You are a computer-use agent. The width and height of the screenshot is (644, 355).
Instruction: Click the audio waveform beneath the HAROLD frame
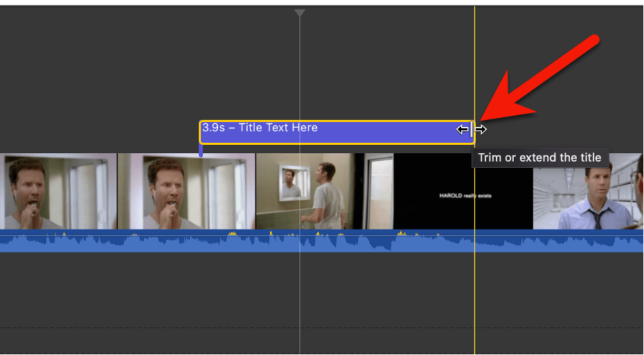(x=463, y=241)
